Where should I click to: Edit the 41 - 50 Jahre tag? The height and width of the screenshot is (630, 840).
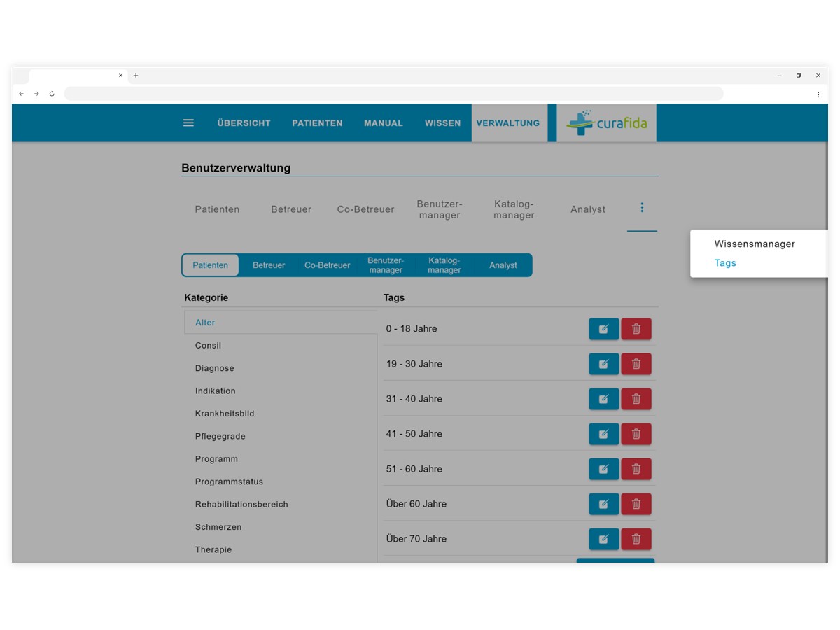(604, 434)
